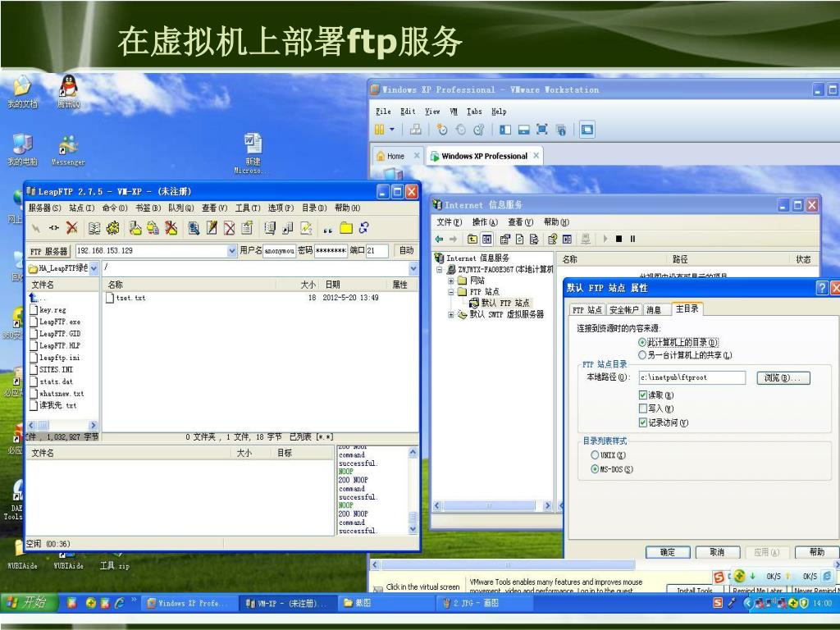Image resolution: width=840 pixels, height=630 pixels.
Task: Click the IIS tree horizontal scrollbar
Action: [492, 505]
